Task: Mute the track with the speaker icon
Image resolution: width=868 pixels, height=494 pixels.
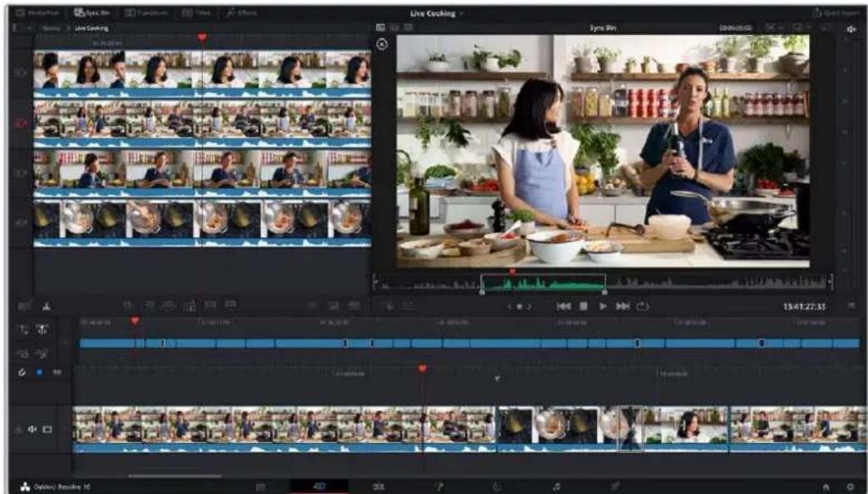Action: coord(32,429)
